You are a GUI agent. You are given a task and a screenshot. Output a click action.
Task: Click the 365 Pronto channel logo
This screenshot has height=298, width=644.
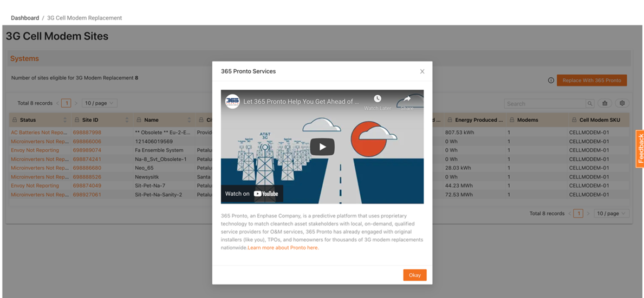coord(232,101)
